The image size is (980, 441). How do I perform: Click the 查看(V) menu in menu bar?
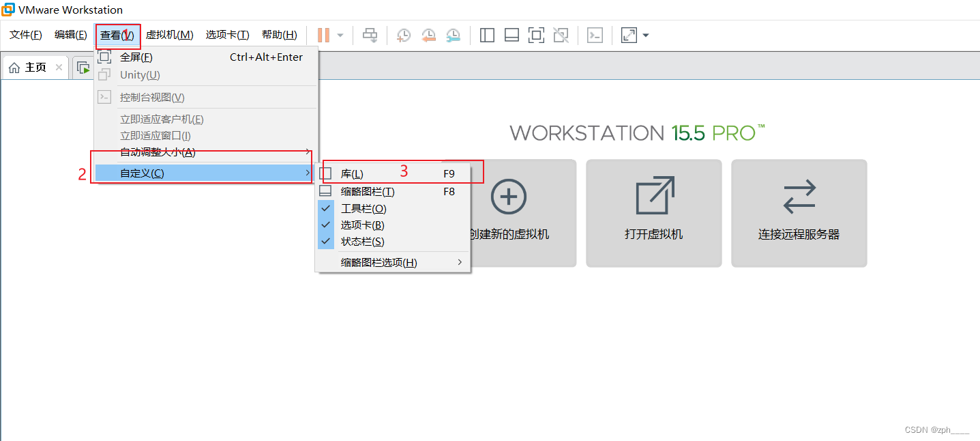117,35
